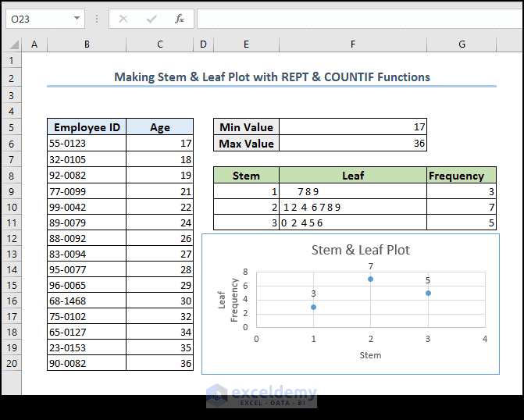Select cell with Employee ID 96-0065

click(87, 285)
